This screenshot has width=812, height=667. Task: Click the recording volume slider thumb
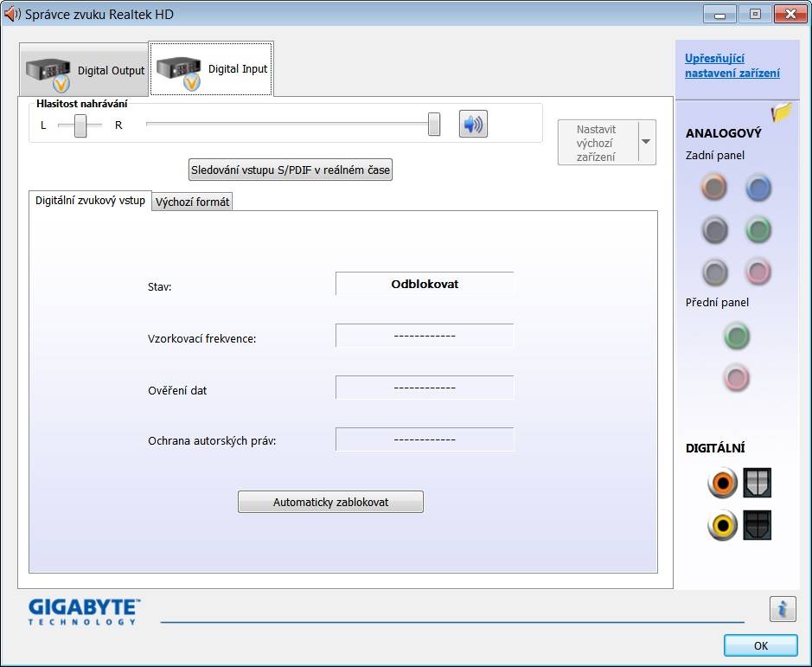[x=434, y=125]
